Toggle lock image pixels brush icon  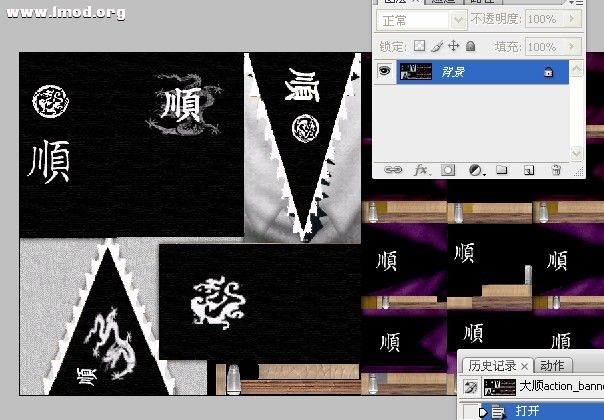coord(437,47)
